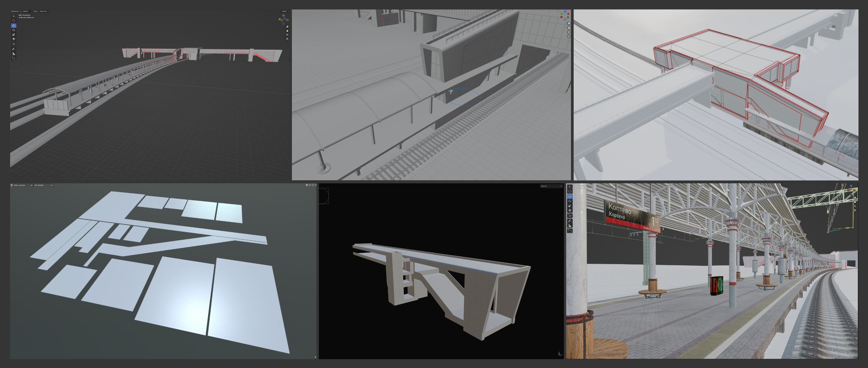The width and height of the screenshot is (868, 368).
Task: Select the Select Box tool in top-left viewport
Action: [x=14, y=16]
